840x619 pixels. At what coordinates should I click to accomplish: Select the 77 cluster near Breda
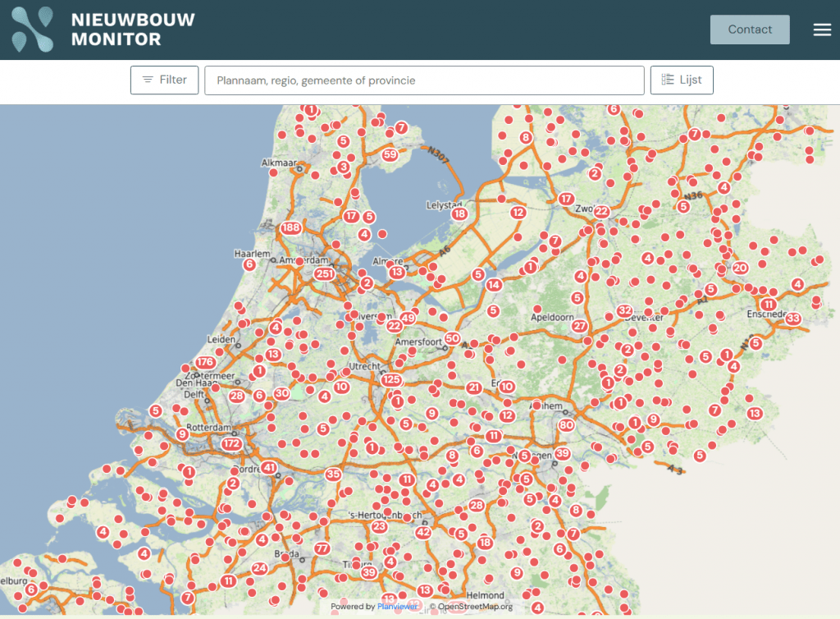click(322, 548)
